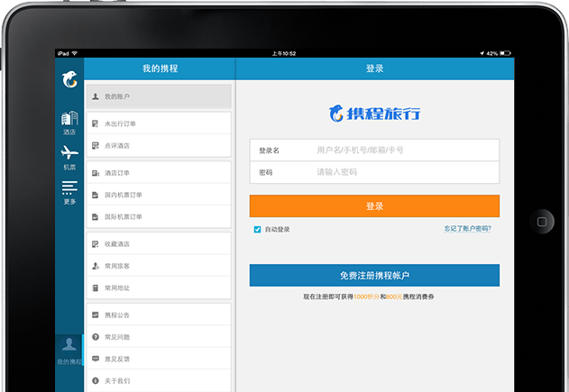This screenshot has height=392, width=569.
Task: Open 我的账户 menu item
Action: [x=159, y=96]
